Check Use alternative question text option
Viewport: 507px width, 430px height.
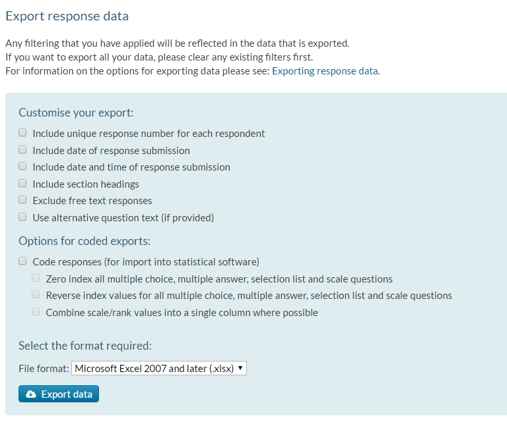[22, 217]
